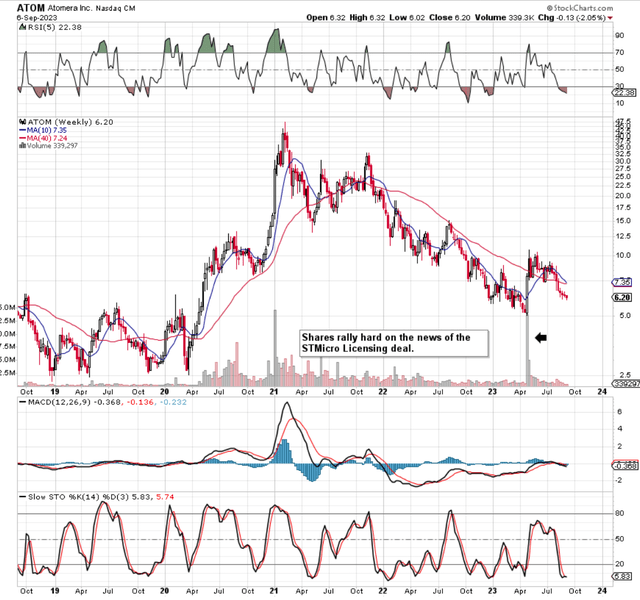
Task: Click the 12.5 price axis label
Action: coord(623,236)
